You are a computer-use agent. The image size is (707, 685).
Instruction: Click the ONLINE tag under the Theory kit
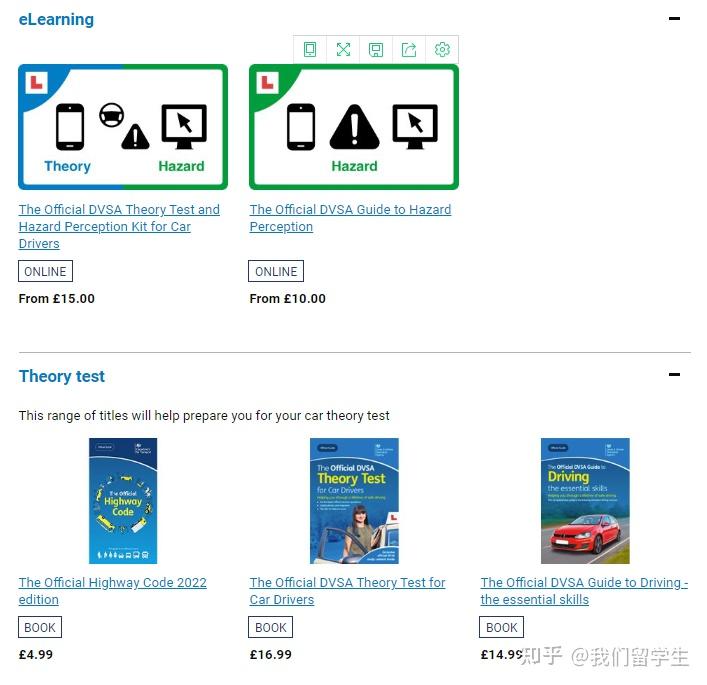click(45, 271)
